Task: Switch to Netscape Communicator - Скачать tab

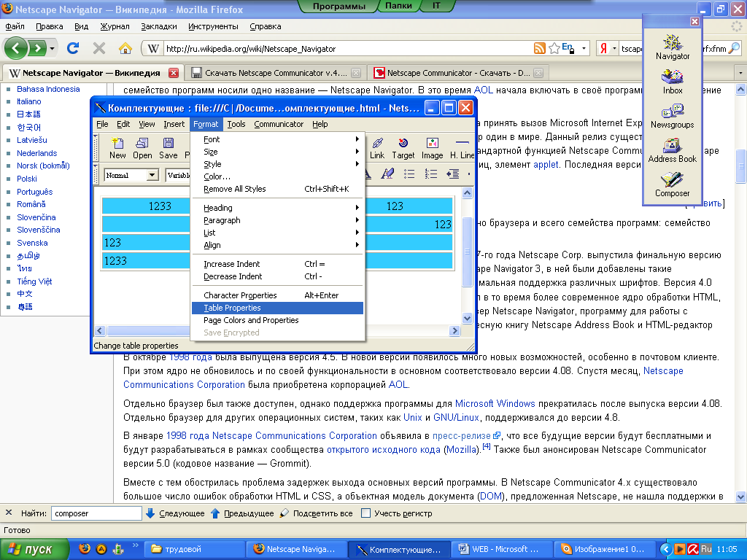Action: 457,73
